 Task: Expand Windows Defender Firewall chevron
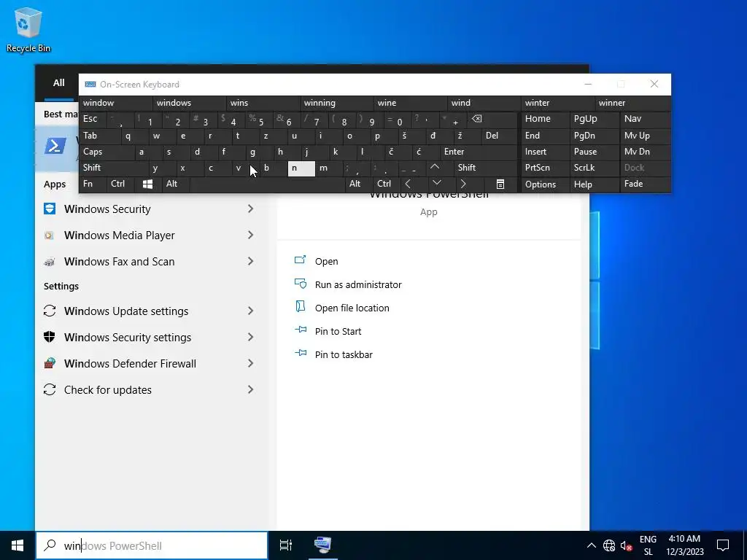coord(251,363)
